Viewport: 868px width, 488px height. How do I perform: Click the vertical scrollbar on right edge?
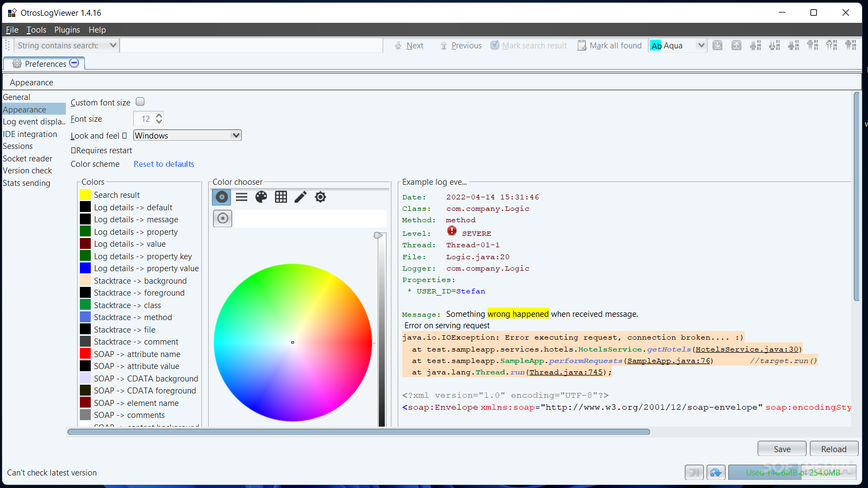coord(857,196)
